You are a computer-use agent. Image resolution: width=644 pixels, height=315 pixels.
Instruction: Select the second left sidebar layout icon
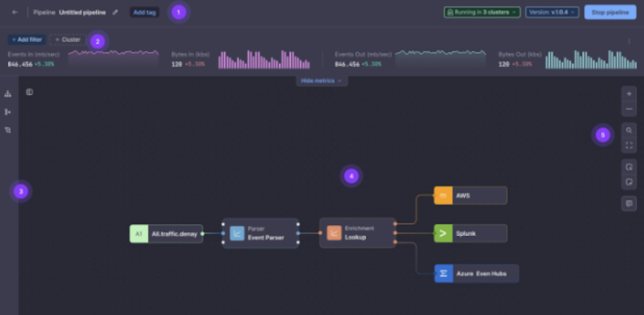(x=8, y=112)
